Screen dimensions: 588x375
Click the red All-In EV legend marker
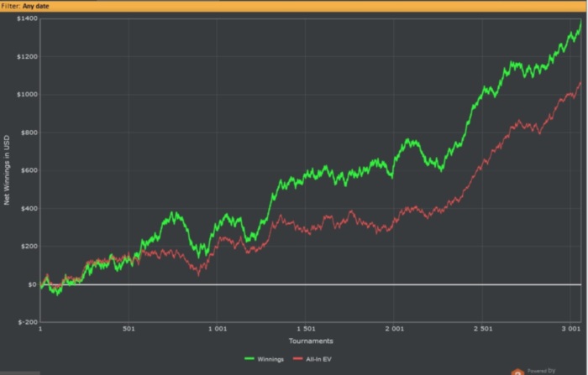tap(297, 358)
